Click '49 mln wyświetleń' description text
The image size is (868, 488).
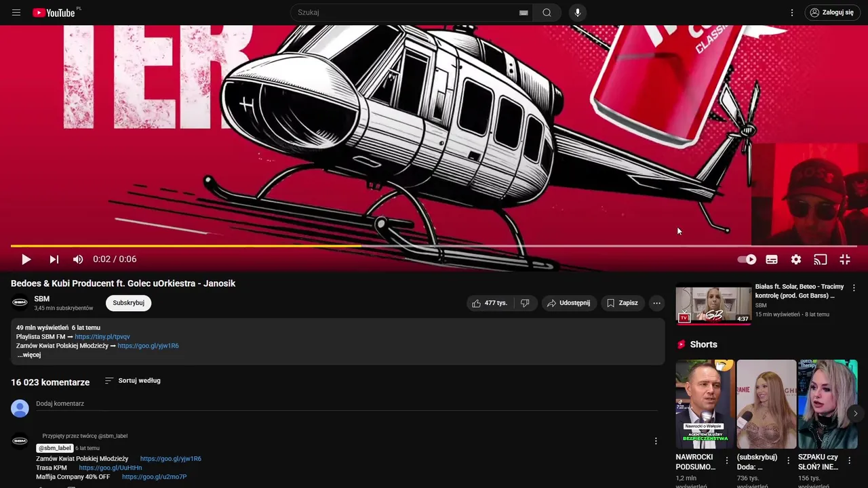(42, 328)
